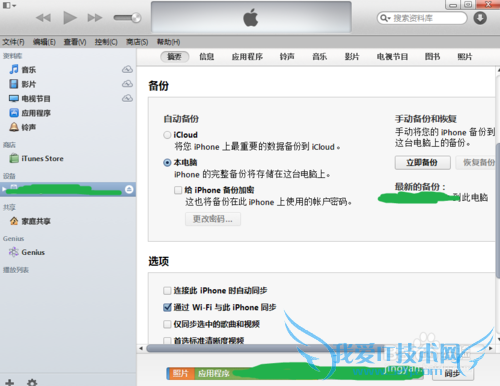This screenshot has height=386, width=500.
Task: Switch to the device 音乐 tab
Action: tap(319, 57)
